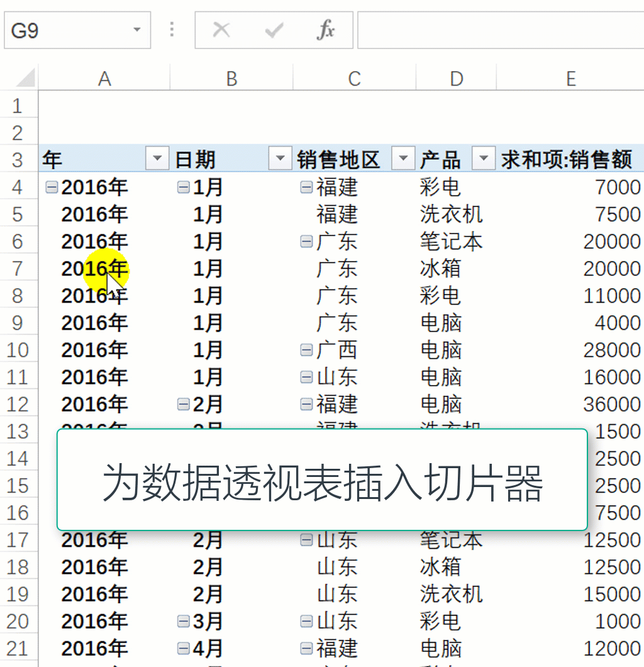Click the Insert Function fx icon

[325, 30]
